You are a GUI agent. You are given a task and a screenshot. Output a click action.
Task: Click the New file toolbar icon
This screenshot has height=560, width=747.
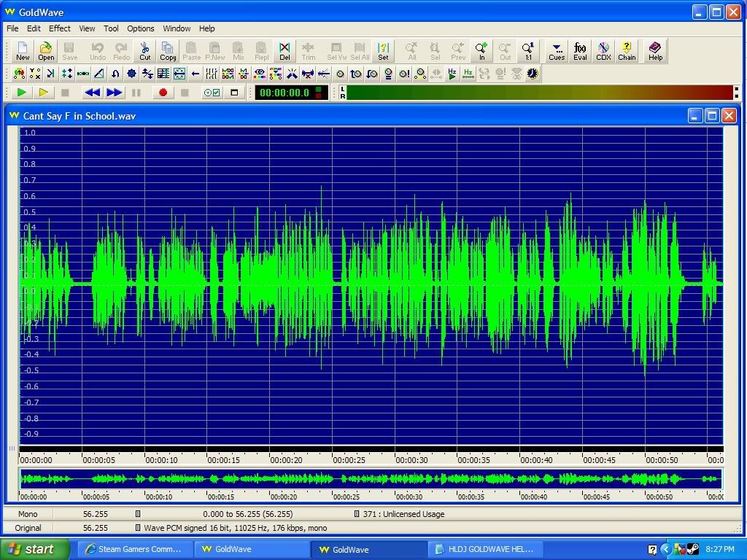coord(23,51)
